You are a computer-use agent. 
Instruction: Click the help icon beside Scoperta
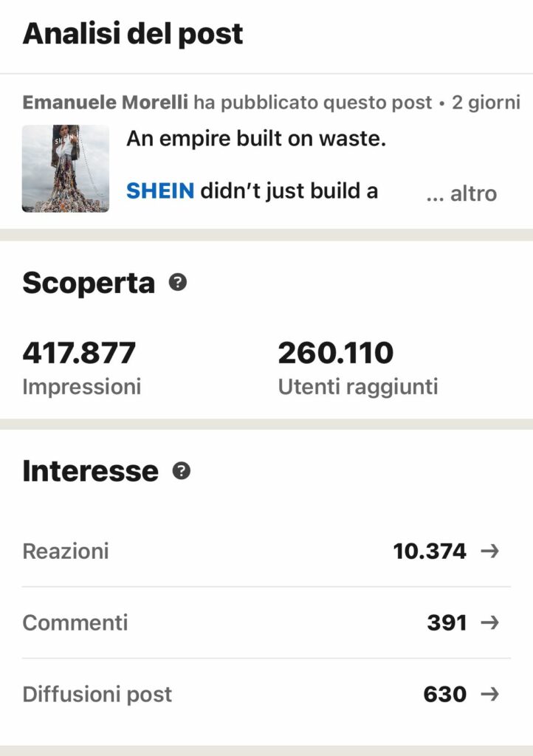point(177,282)
